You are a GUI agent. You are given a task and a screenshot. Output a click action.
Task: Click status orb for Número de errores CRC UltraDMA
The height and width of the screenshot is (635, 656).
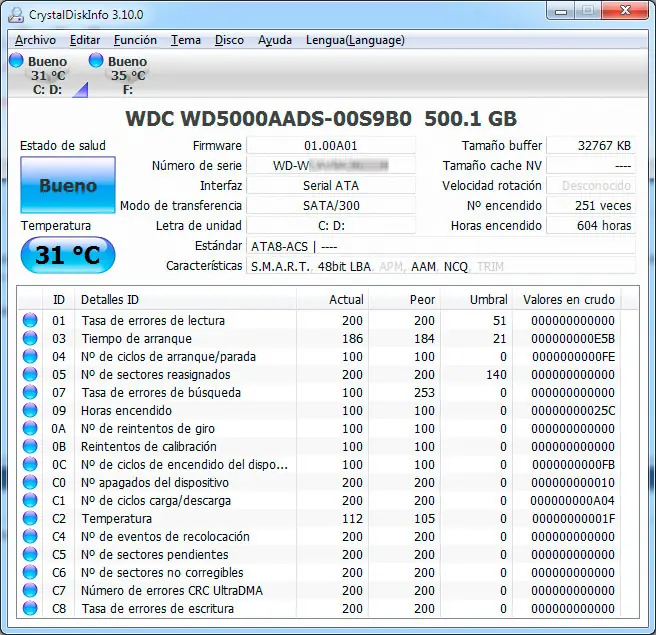(x=30, y=590)
